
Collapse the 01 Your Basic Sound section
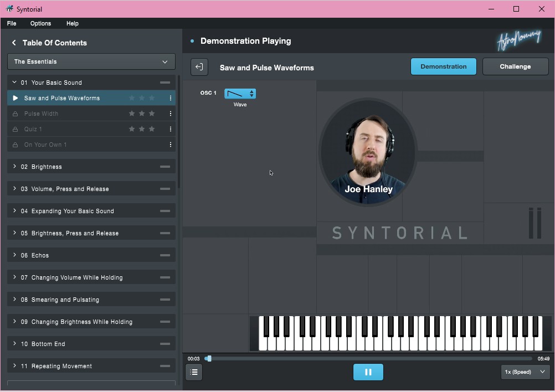(x=91, y=82)
